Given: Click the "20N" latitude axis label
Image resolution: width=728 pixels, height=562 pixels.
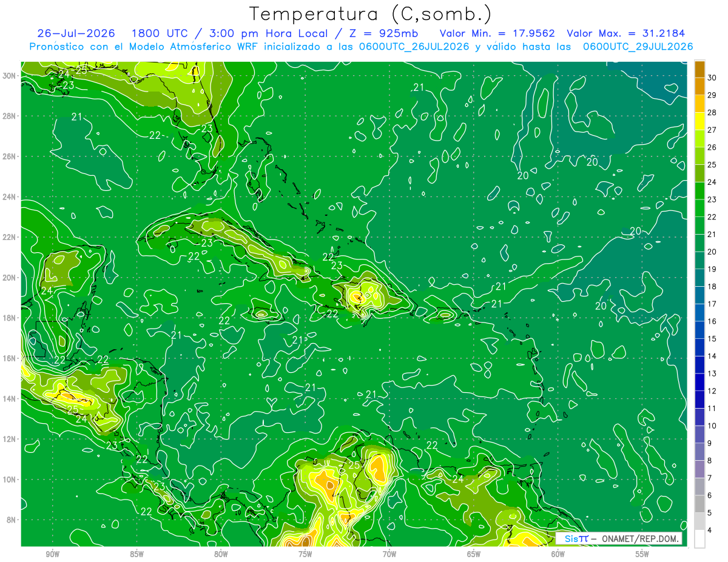Looking at the screenshot, I should pyautogui.click(x=9, y=278).
